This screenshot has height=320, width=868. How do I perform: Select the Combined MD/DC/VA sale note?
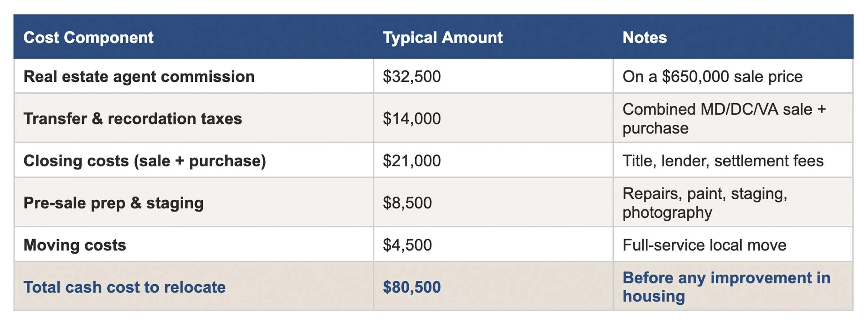pyautogui.click(x=724, y=119)
